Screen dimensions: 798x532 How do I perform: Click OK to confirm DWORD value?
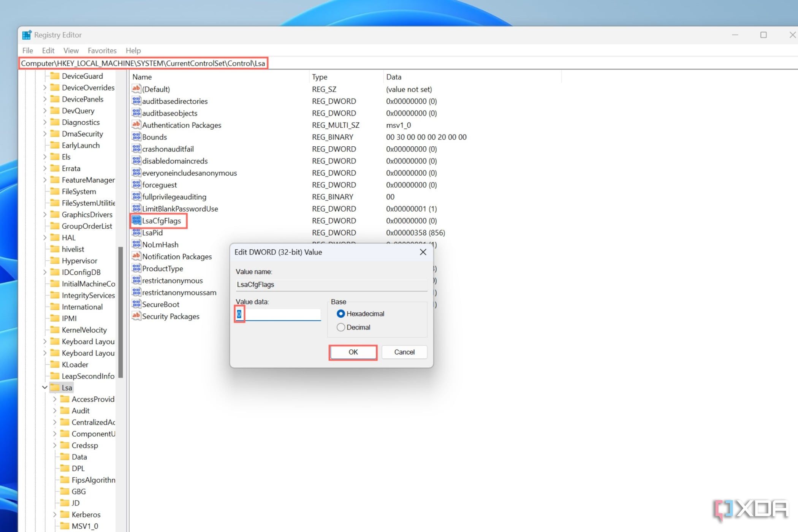pos(353,352)
